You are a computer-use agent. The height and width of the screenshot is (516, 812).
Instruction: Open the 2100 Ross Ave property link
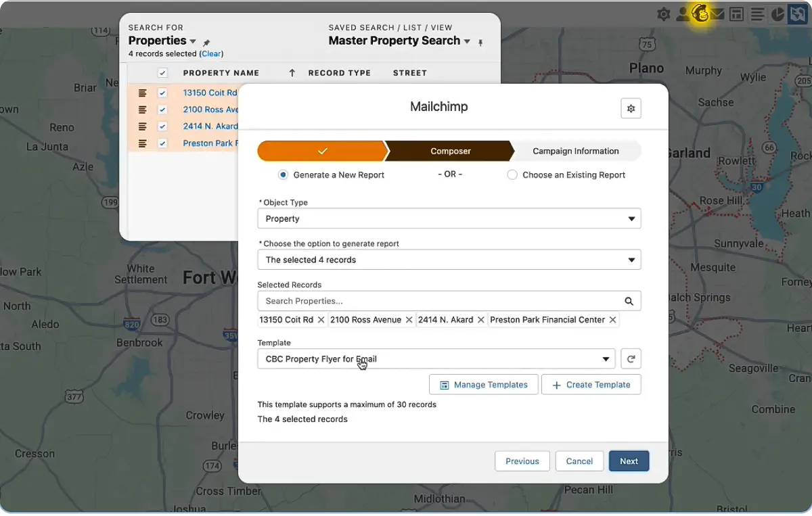tap(210, 110)
